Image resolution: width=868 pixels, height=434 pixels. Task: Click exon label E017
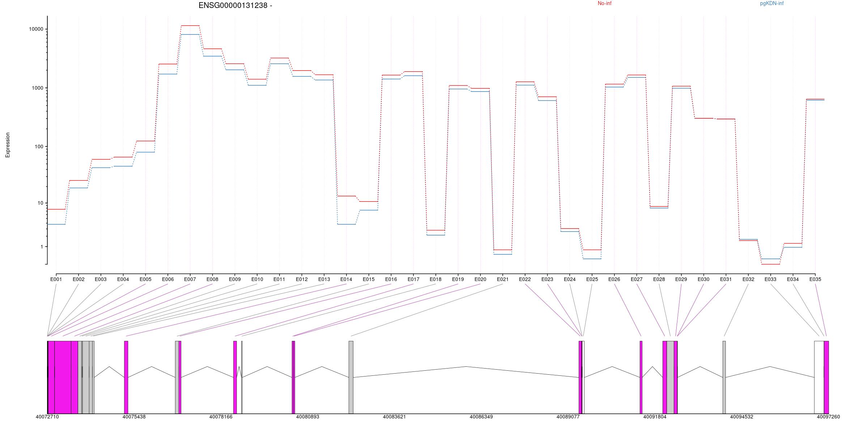tap(413, 279)
